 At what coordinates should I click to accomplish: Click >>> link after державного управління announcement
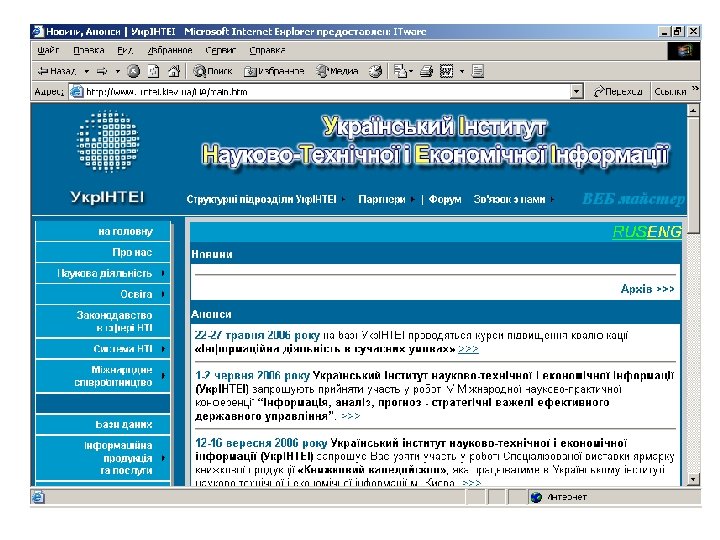[x=350, y=416]
